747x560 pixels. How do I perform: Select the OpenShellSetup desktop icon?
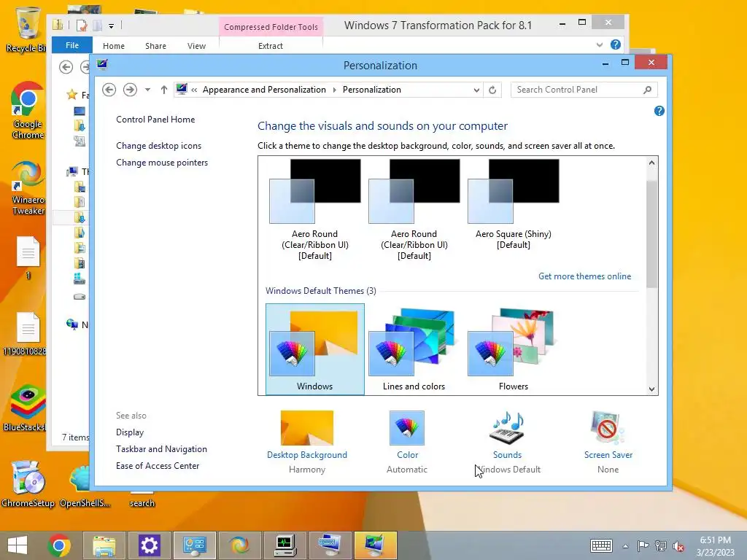(85, 484)
